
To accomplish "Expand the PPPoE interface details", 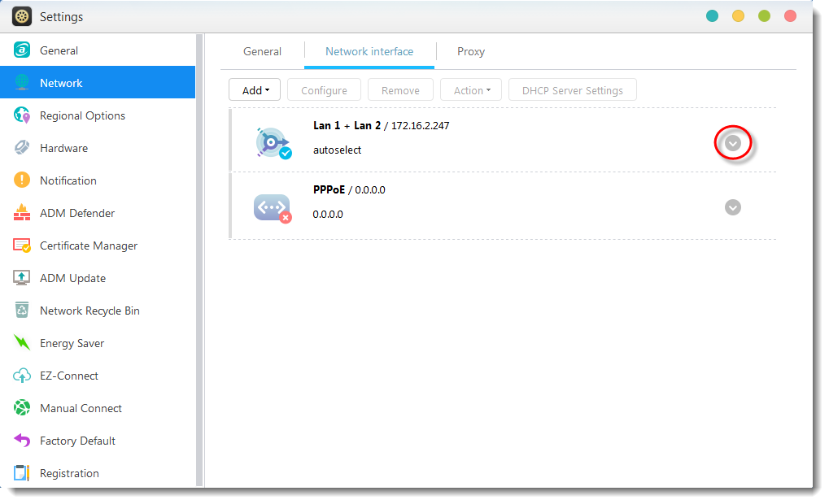I will point(733,207).
